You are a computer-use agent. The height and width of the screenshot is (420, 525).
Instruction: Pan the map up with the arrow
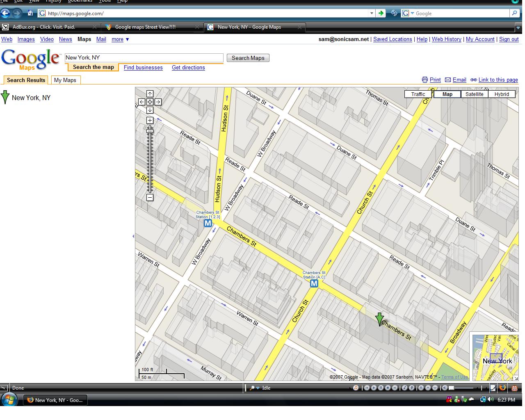[x=150, y=94]
